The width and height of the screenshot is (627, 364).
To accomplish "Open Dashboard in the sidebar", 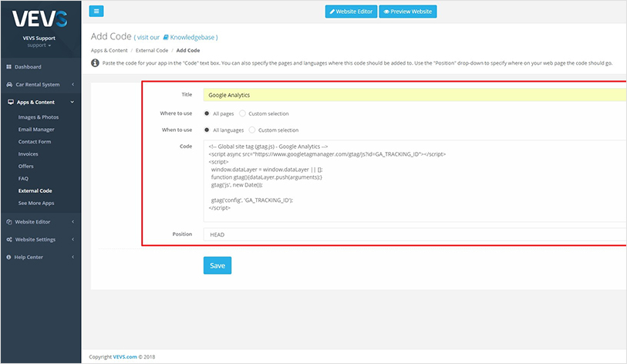I will [28, 67].
